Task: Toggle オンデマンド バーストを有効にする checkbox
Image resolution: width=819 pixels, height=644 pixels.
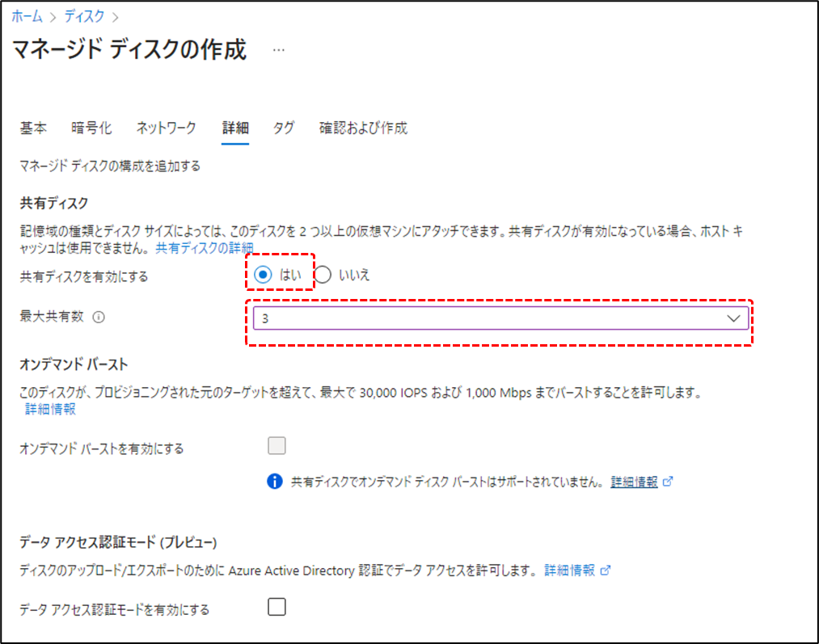Action: [277, 446]
